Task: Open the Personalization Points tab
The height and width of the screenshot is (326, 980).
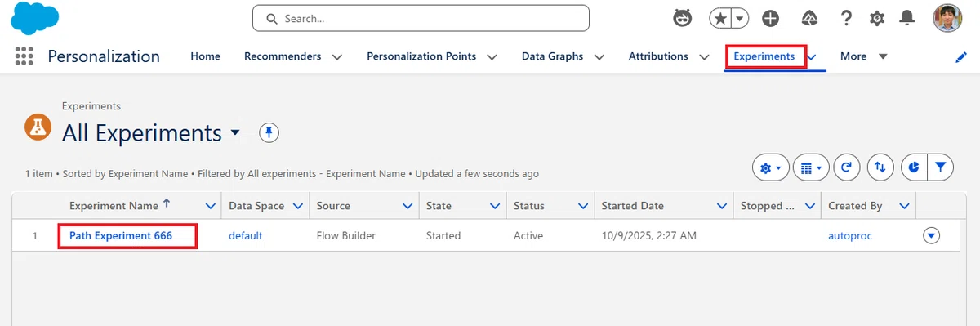Action: tap(421, 56)
